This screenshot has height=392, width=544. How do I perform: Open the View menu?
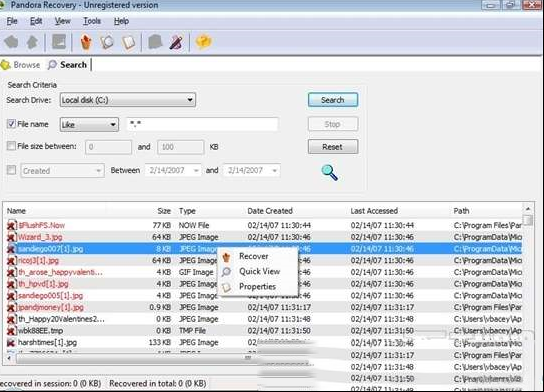click(62, 21)
